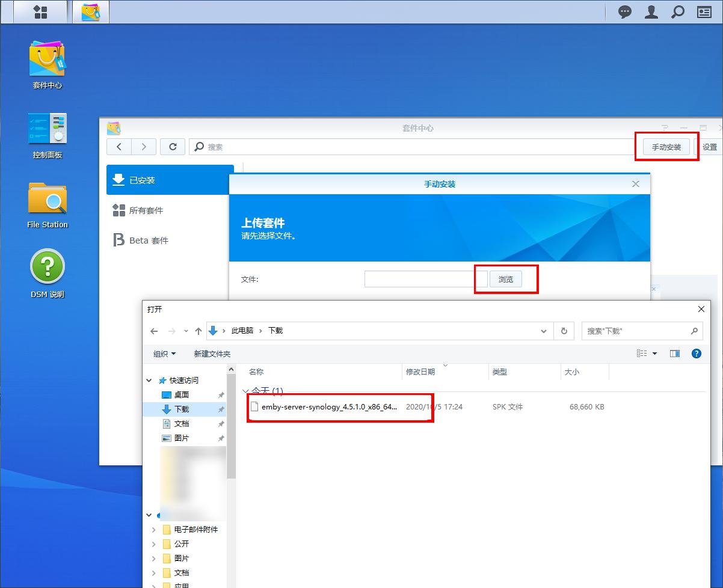
Task: Open 控制面板 desktop shortcut
Action: coord(48,135)
